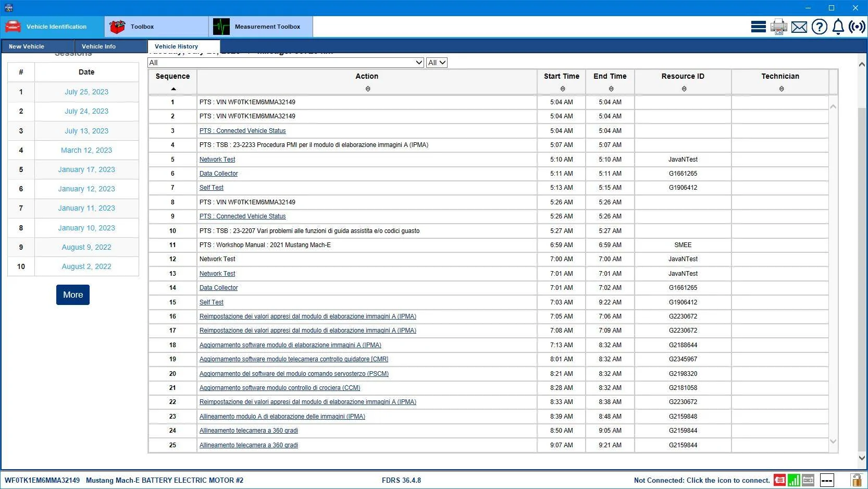
Task: Click the sort icon under Action
Action: point(368,89)
